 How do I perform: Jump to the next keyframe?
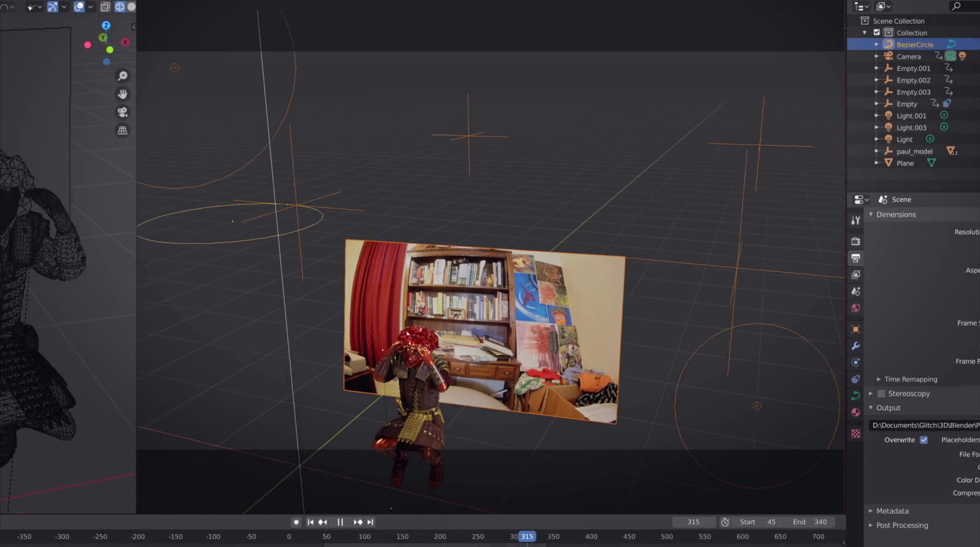click(x=358, y=522)
